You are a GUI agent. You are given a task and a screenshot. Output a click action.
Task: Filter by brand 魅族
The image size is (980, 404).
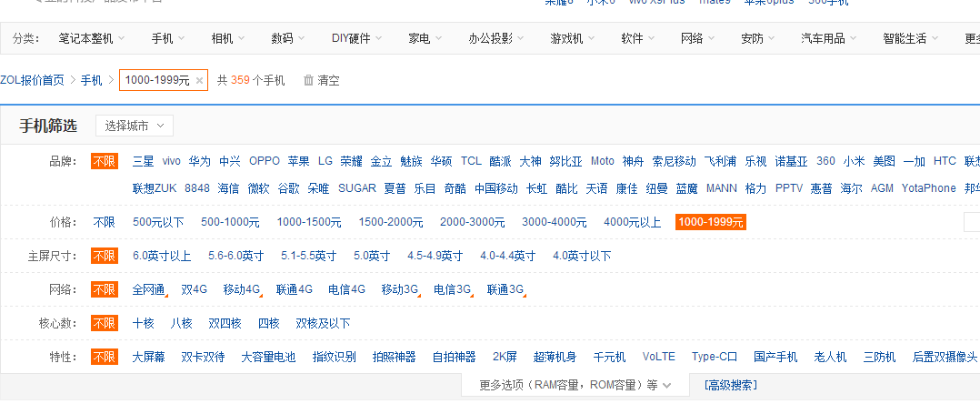click(411, 161)
